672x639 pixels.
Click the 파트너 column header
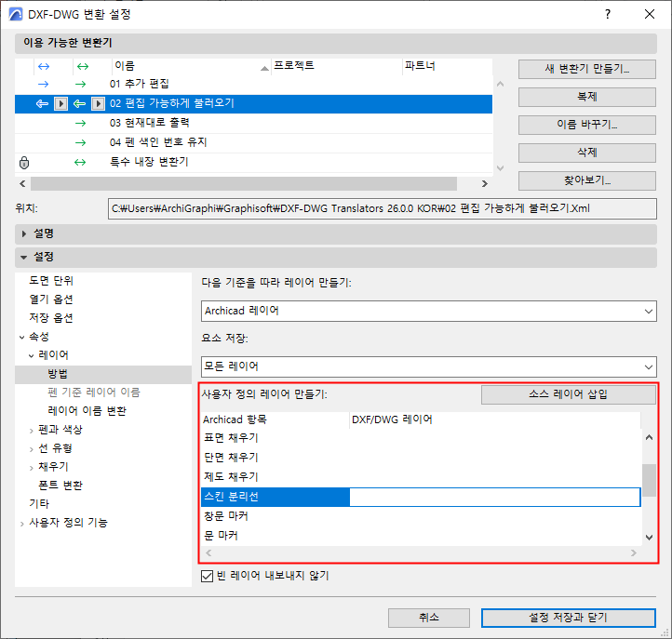(447, 66)
